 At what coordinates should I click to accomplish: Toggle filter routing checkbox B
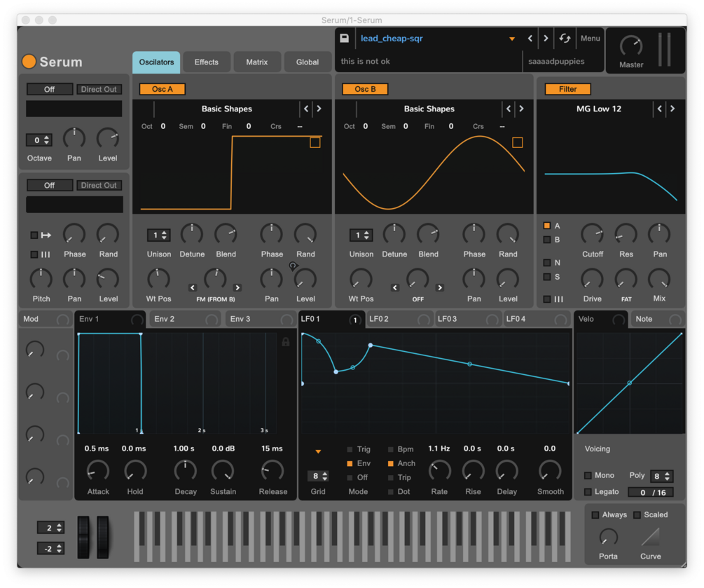[x=547, y=240]
